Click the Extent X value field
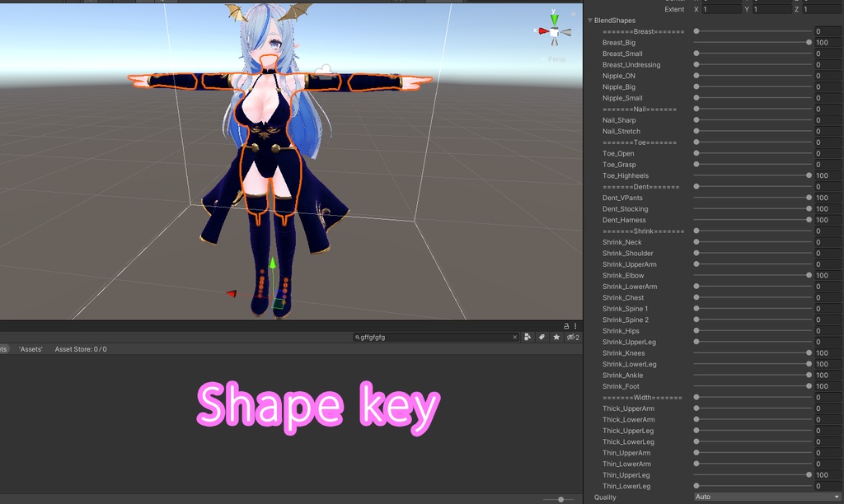 point(721,9)
